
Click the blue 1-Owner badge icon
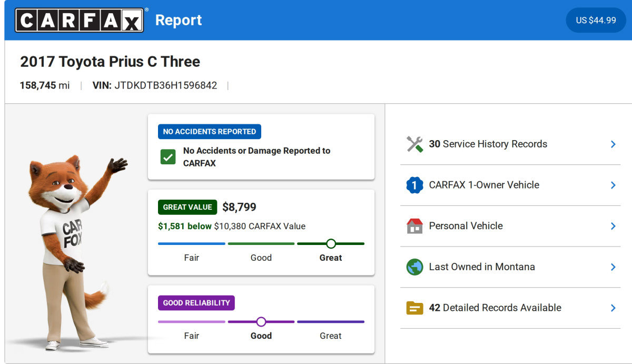414,185
